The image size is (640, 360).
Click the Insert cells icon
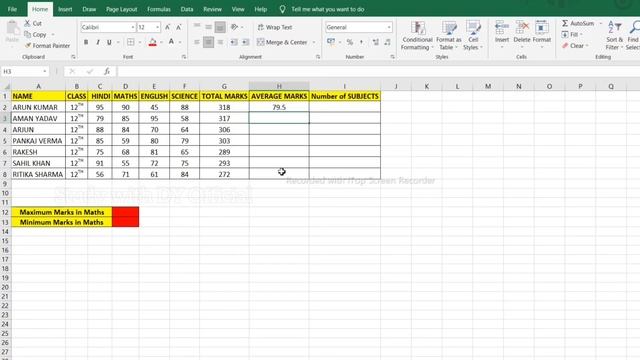click(502, 28)
